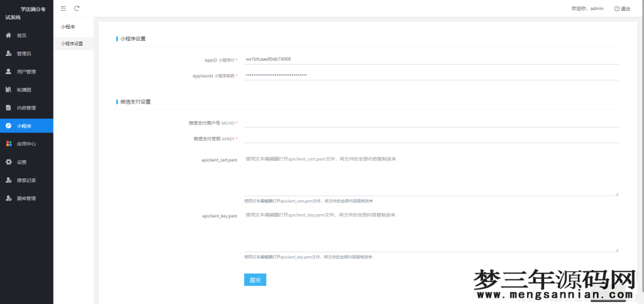Focus the AppID 小程序ID input field

[x=431, y=59]
